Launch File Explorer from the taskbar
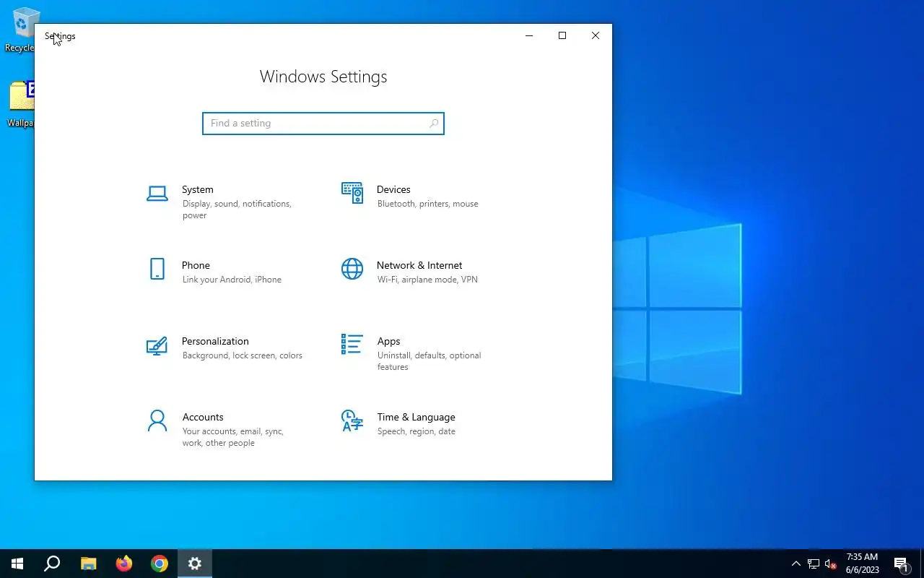Viewport: 924px width, 578px height. point(88,564)
